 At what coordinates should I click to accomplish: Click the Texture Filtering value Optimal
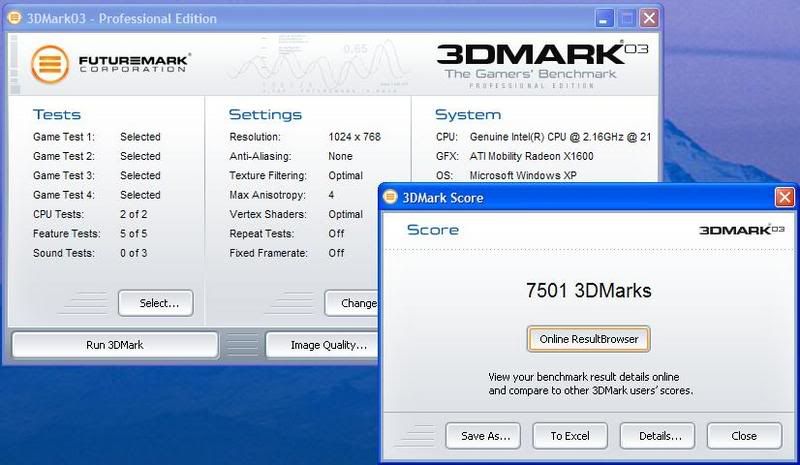(345, 176)
